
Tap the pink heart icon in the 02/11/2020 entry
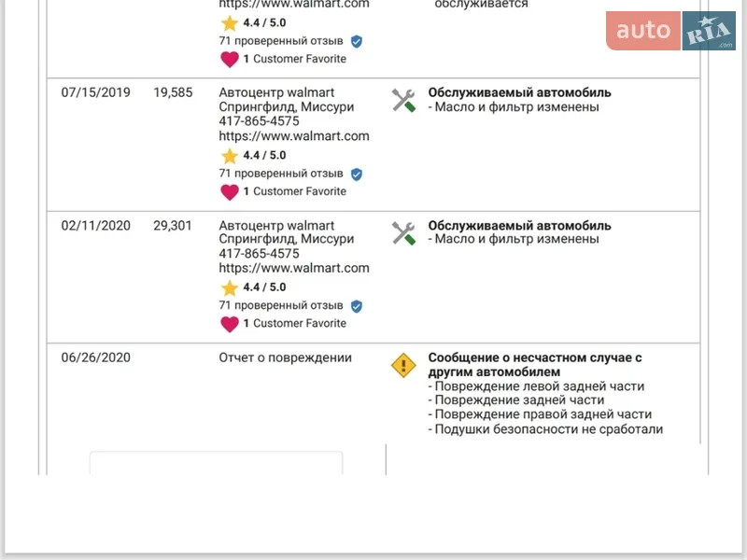229,324
